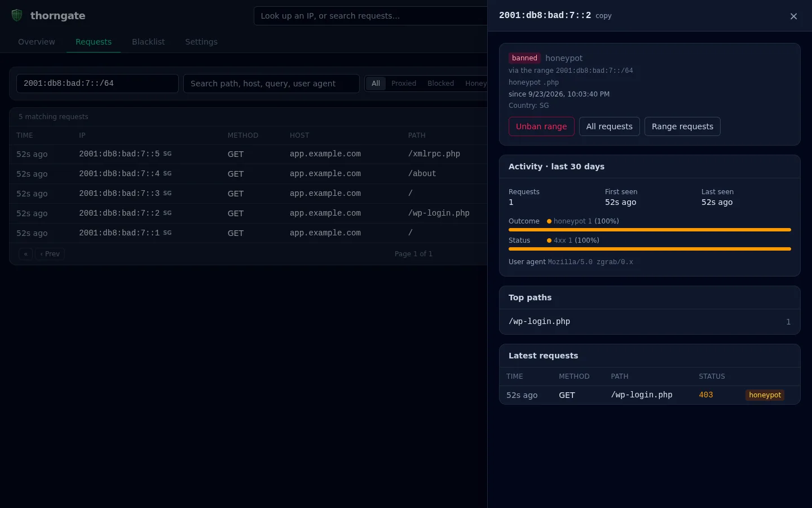Select the Proxied filter
This screenshot has width=812, height=508.
[x=404, y=84]
